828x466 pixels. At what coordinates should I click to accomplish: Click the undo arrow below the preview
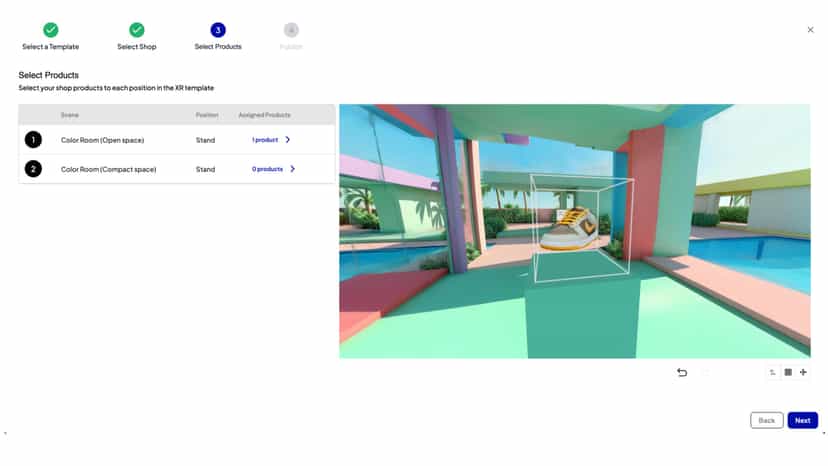682,372
